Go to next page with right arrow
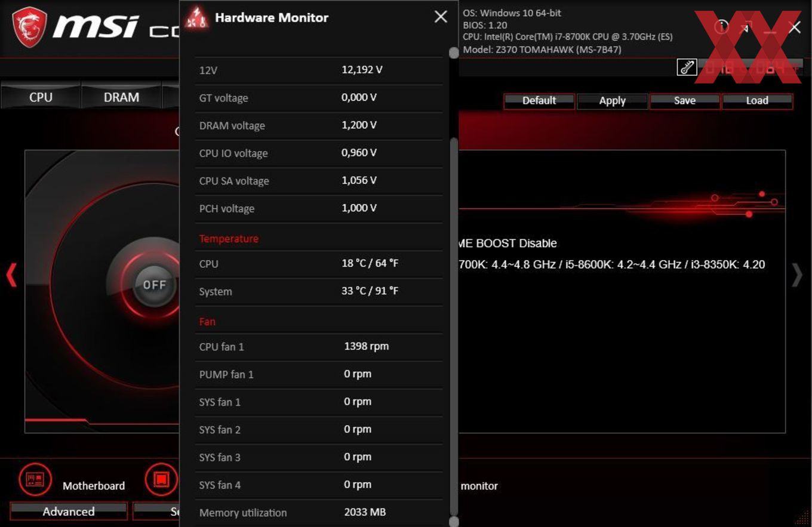812x527 pixels. 797,275
